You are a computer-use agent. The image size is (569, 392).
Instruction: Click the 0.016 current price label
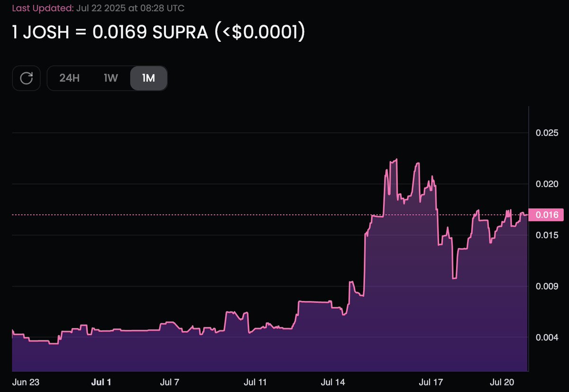tap(546, 215)
